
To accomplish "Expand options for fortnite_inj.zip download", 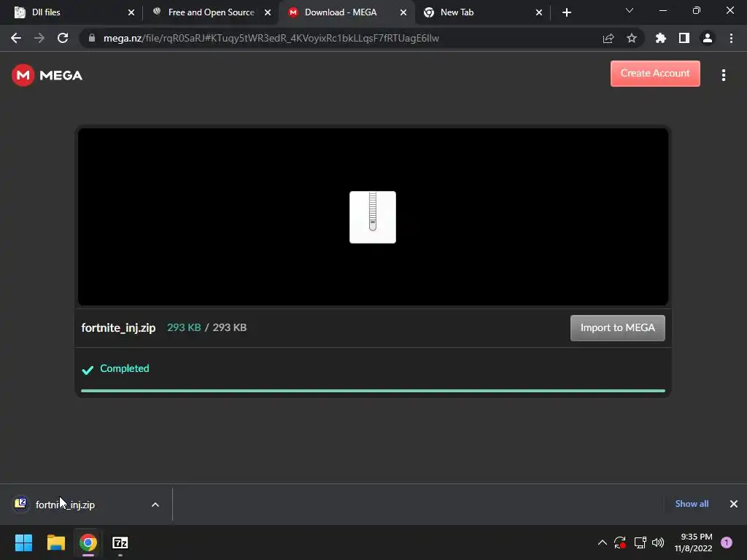I will click(x=155, y=505).
